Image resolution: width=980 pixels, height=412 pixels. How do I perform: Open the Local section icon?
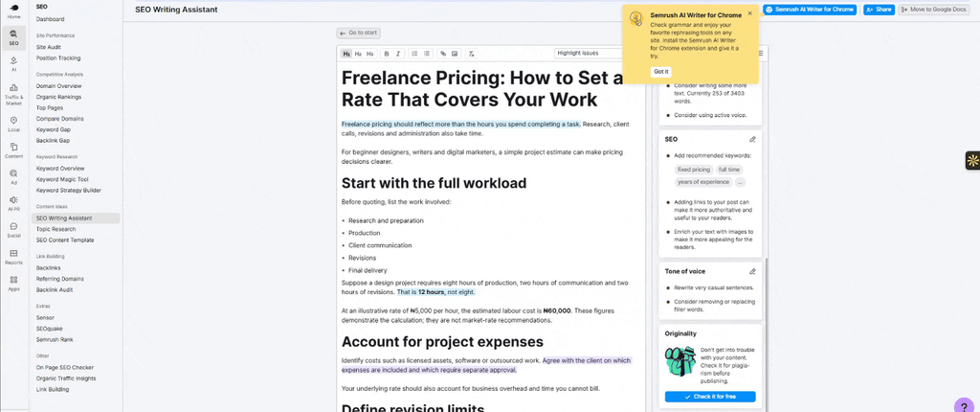tap(13, 124)
